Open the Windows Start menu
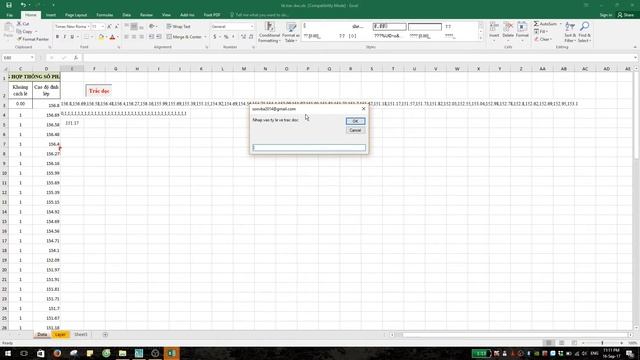Image resolution: width=640 pixels, height=360 pixels. pos(8,353)
